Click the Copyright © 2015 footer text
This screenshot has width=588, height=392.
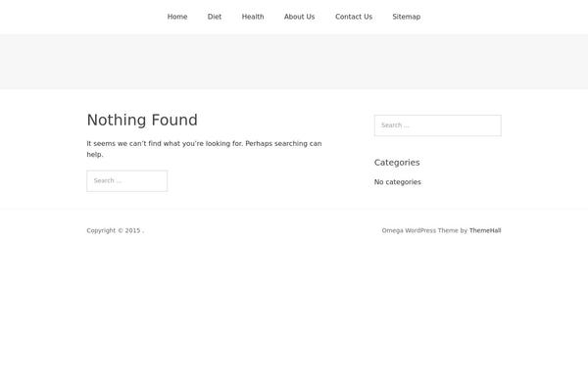click(x=114, y=230)
